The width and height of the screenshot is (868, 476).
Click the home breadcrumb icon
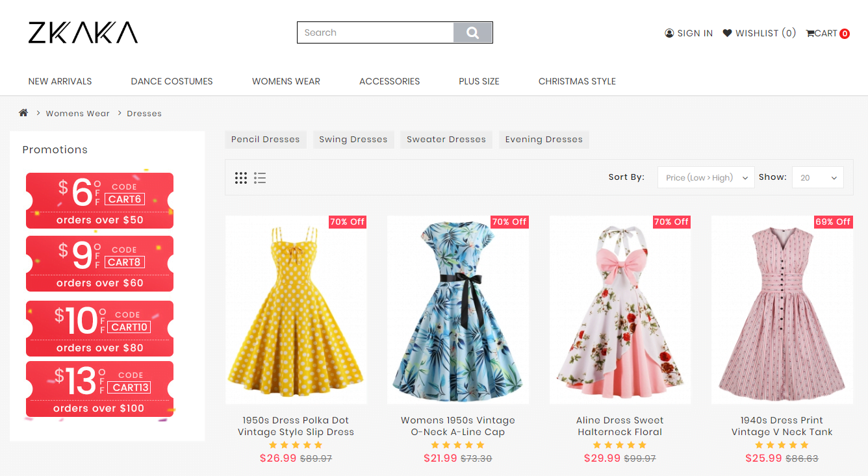tap(23, 113)
